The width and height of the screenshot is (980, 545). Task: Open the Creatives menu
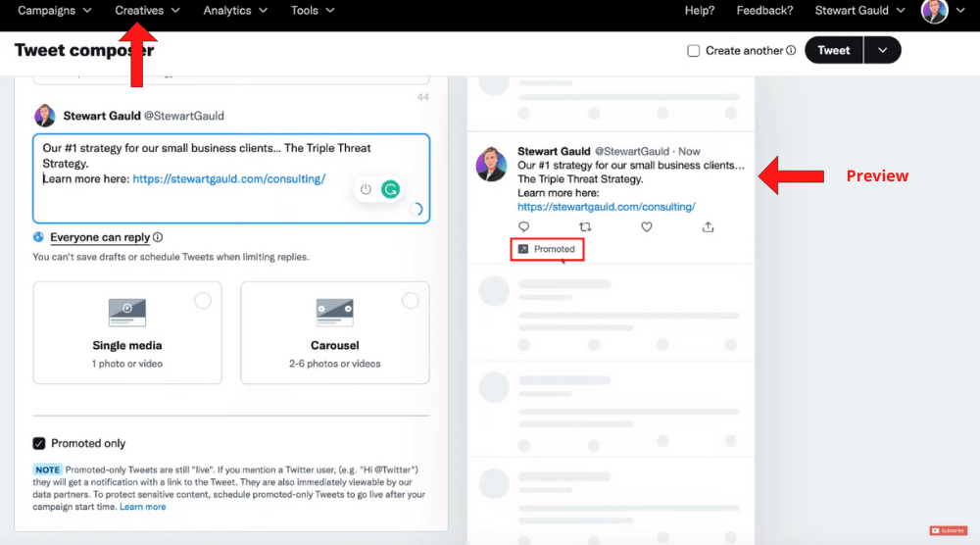point(148,11)
